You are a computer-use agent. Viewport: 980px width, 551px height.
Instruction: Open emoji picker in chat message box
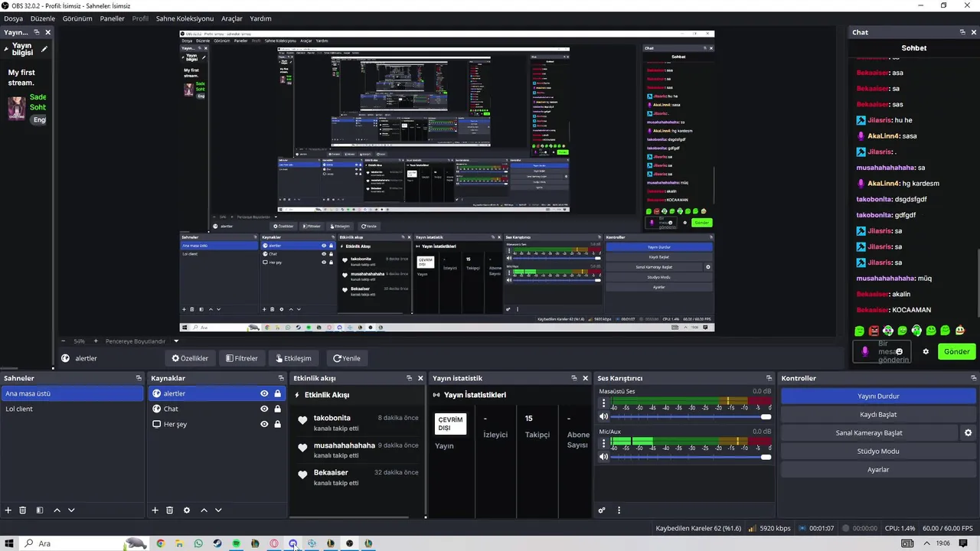pyautogui.click(x=900, y=352)
